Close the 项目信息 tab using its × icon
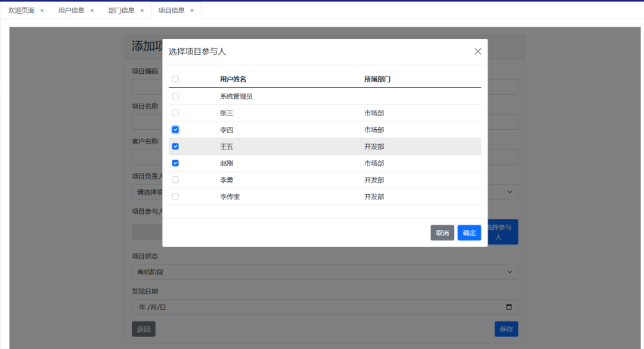Screen dimensions: 644x349 [x=191, y=10]
